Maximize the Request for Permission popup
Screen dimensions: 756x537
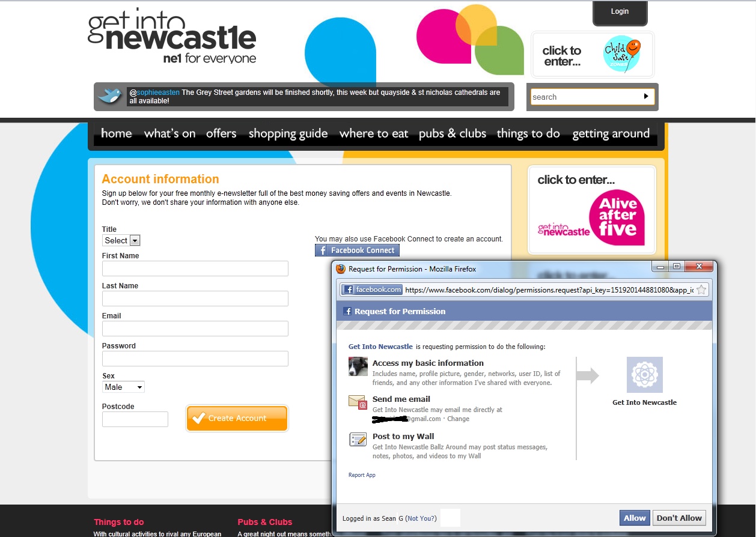coord(677,267)
